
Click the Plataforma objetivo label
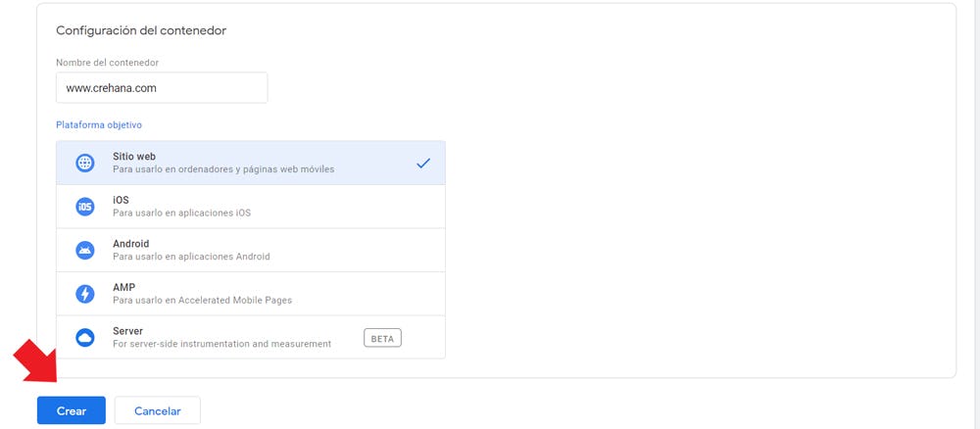pyautogui.click(x=99, y=125)
